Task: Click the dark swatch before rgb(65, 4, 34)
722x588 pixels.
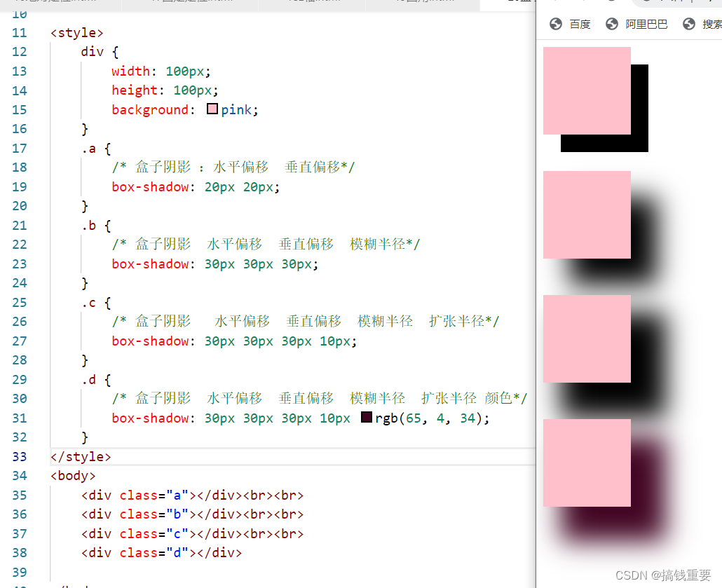Action: pyautogui.click(x=367, y=417)
